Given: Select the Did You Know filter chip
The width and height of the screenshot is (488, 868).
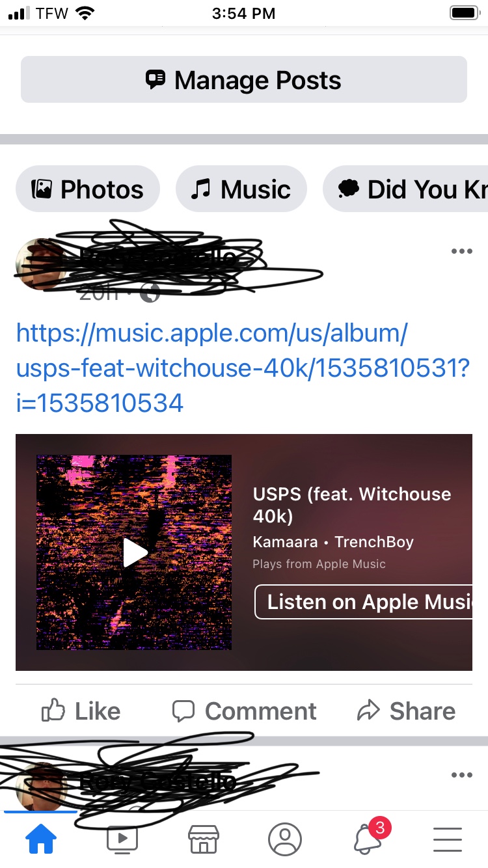Looking at the screenshot, I should click(x=405, y=189).
